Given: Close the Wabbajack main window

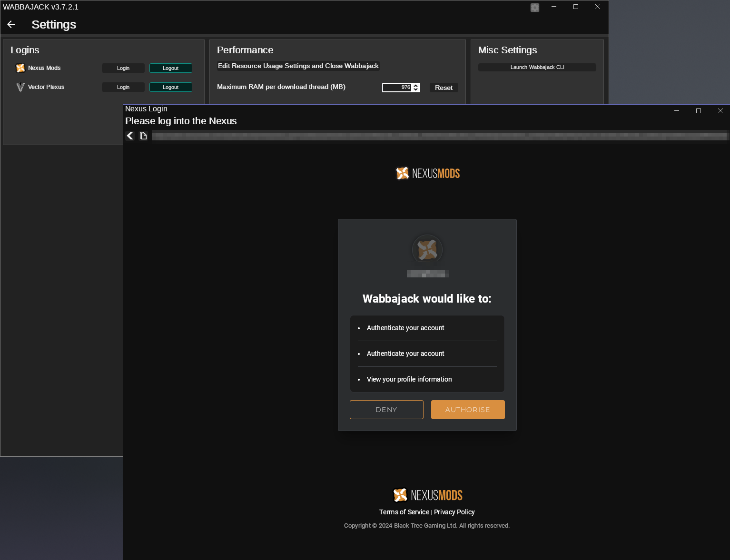Looking at the screenshot, I should [598, 7].
